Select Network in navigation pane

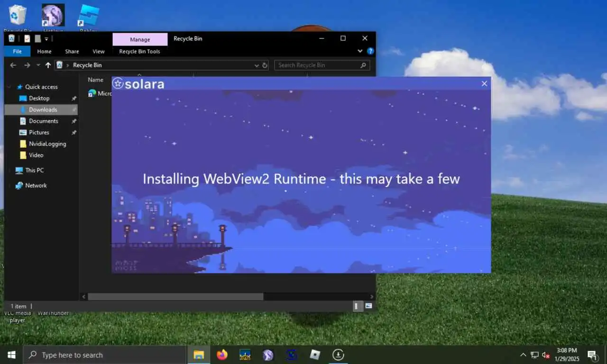pyautogui.click(x=36, y=186)
